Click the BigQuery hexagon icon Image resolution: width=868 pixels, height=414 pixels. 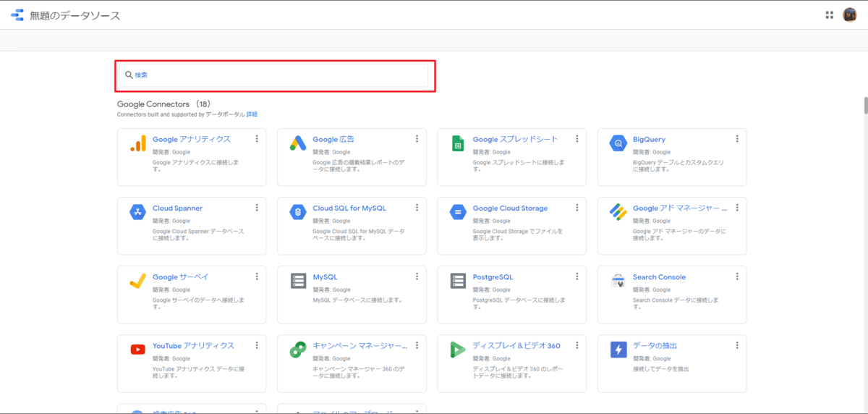pyautogui.click(x=617, y=143)
